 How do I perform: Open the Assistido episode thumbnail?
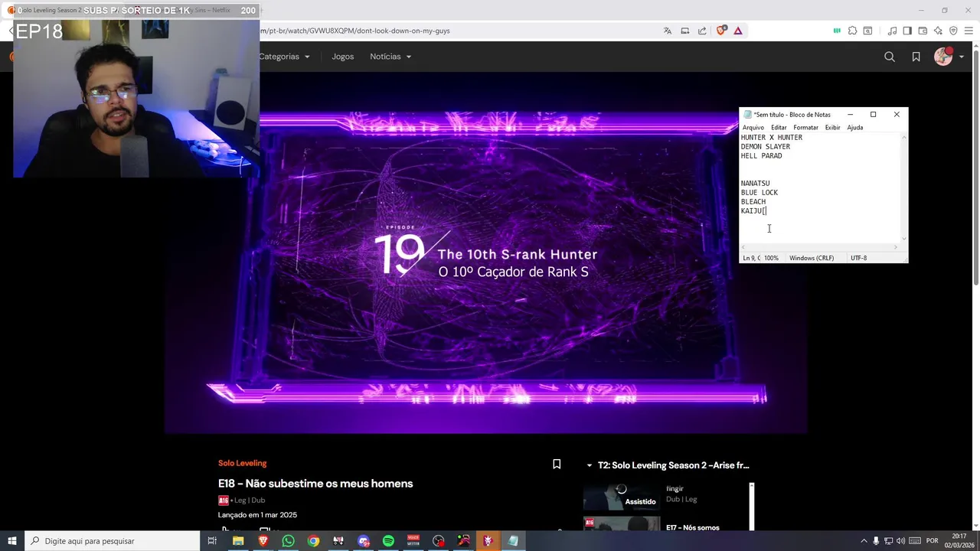(x=621, y=497)
